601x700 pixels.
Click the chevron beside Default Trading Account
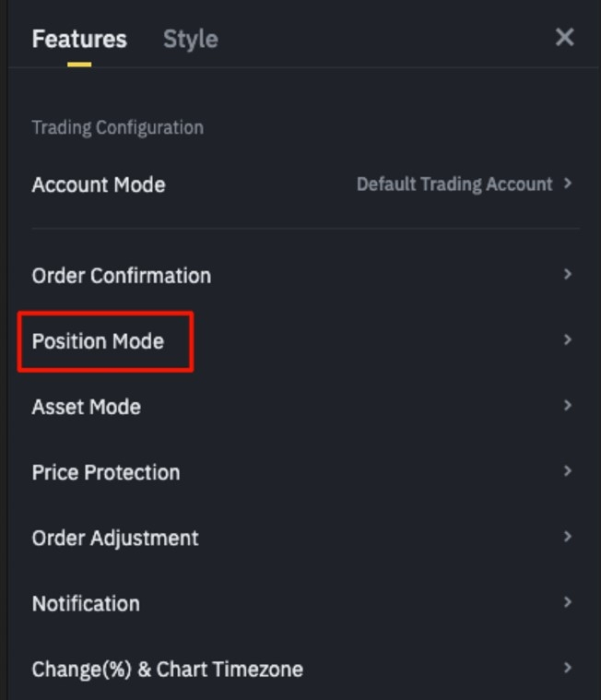(x=568, y=184)
